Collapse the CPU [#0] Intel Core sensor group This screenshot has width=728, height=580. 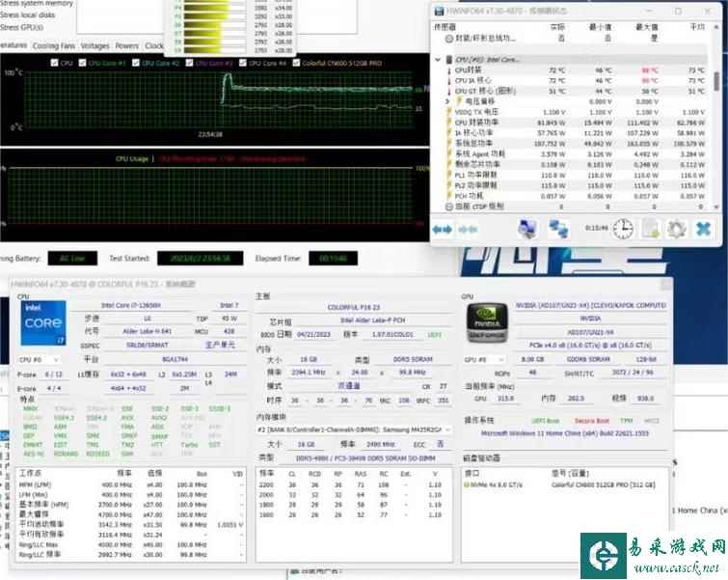[x=438, y=60]
